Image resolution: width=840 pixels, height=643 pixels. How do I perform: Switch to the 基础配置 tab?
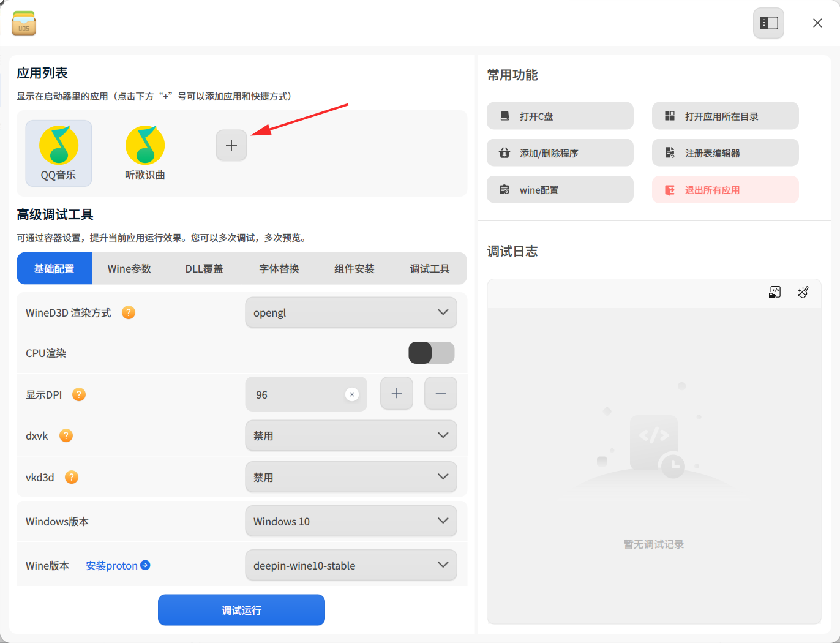pyautogui.click(x=54, y=268)
